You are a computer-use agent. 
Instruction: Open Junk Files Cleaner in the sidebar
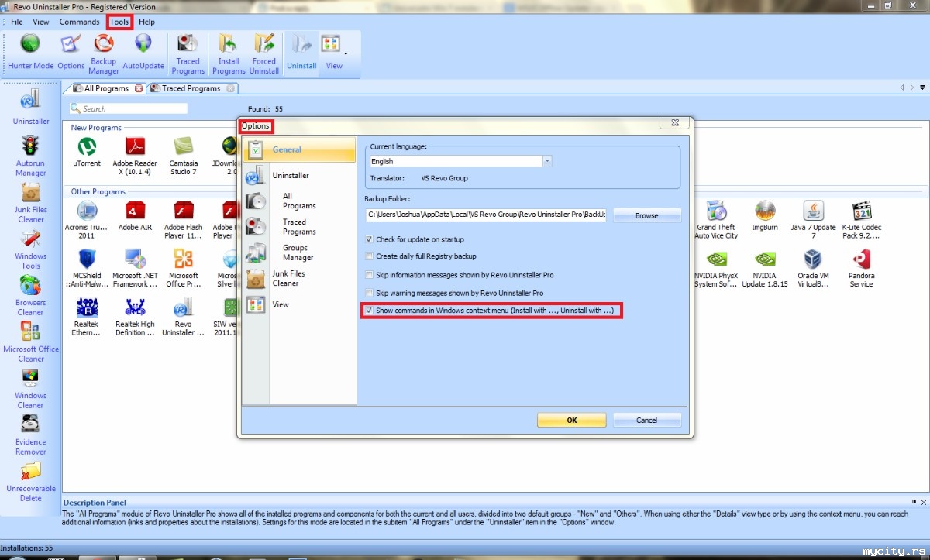[31, 203]
